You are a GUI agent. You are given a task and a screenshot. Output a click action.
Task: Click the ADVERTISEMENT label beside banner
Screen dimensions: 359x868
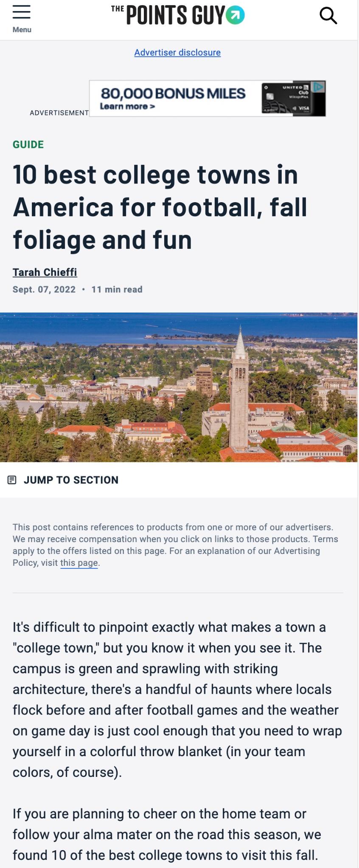[x=59, y=113]
